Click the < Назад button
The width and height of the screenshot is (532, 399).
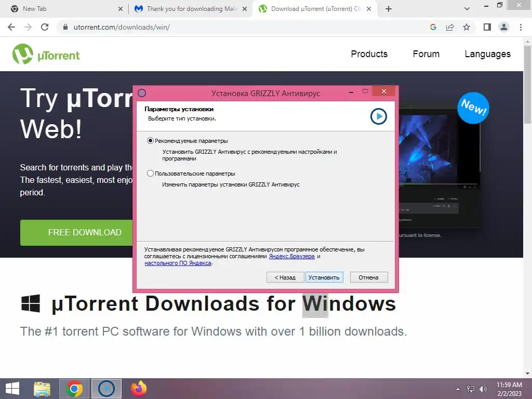(x=285, y=277)
